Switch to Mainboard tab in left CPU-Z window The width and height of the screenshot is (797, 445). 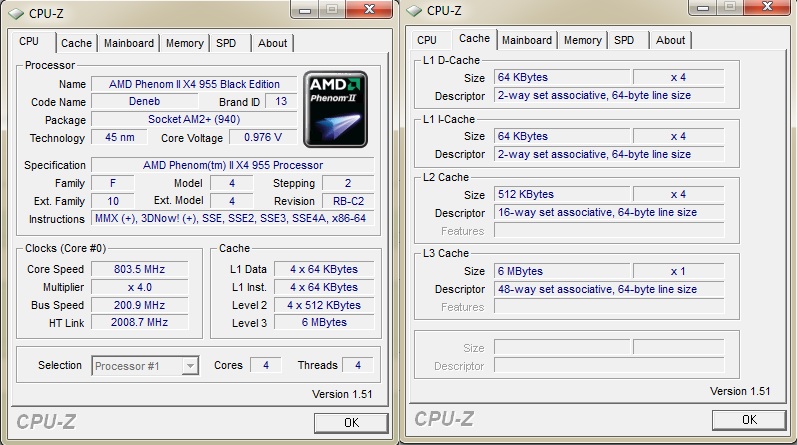point(129,43)
